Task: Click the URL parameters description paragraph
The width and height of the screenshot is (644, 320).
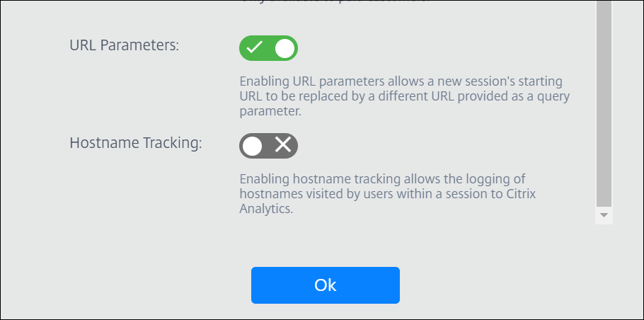Action: (x=404, y=96)
